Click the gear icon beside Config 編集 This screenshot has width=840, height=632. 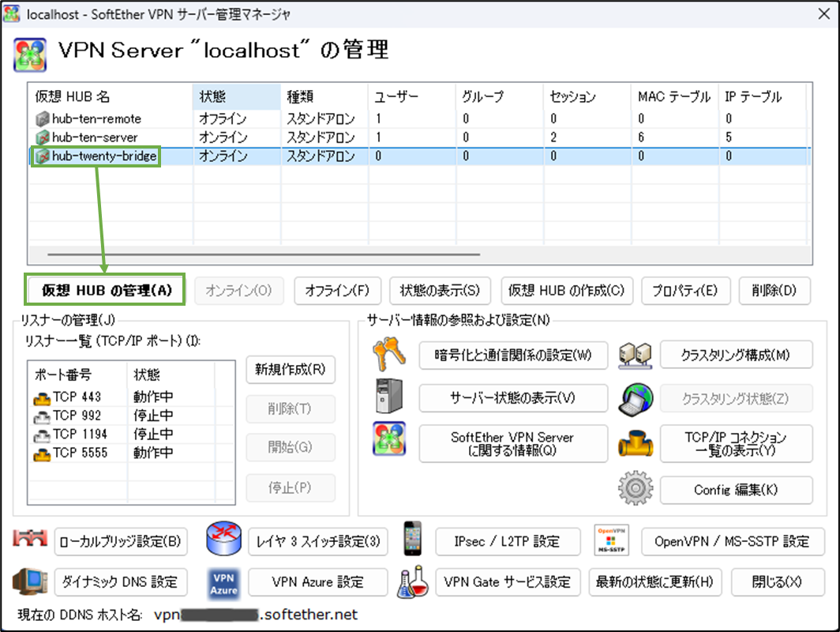636,489
